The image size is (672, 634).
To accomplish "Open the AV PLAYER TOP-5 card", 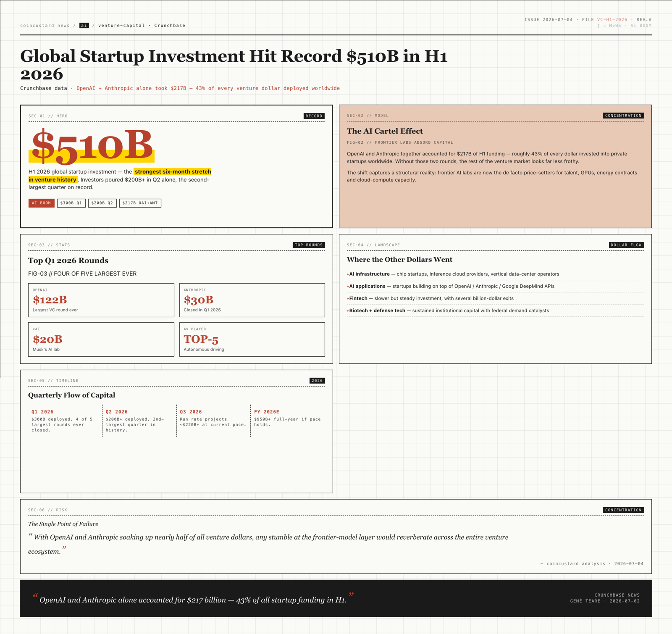I will click(252, 339).
